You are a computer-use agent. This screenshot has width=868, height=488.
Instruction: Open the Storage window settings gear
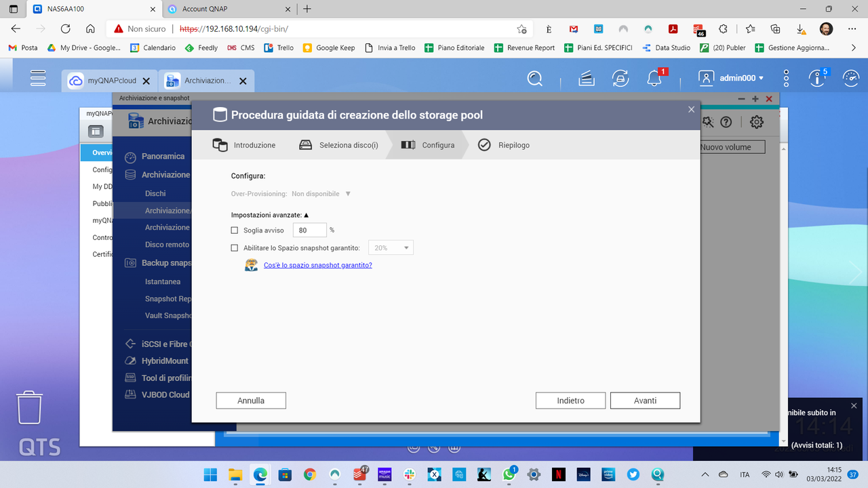(757, 122)
